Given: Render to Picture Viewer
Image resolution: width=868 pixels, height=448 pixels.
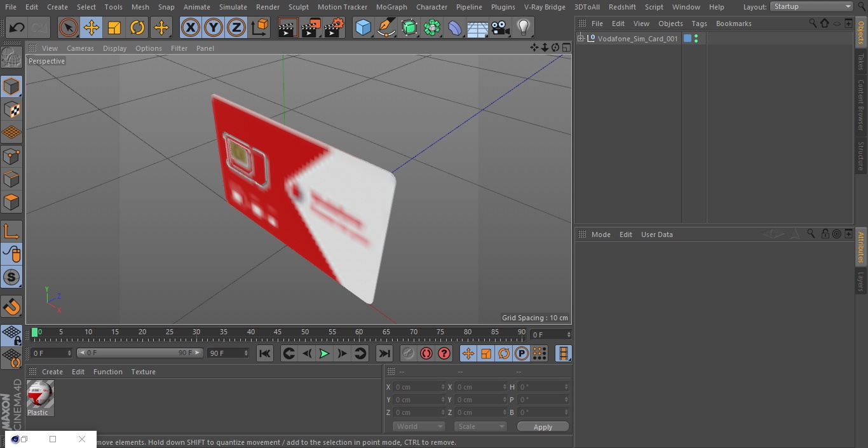Looking at the screenshot, I should coord(311,27).
